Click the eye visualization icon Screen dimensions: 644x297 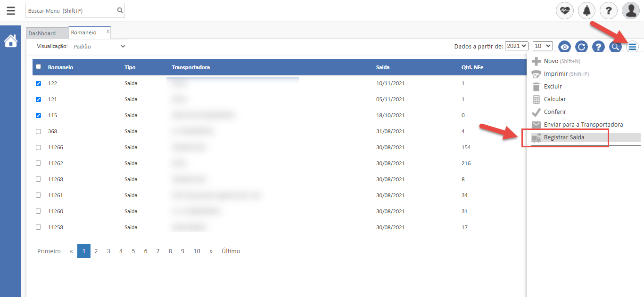(x=565, y=47)
